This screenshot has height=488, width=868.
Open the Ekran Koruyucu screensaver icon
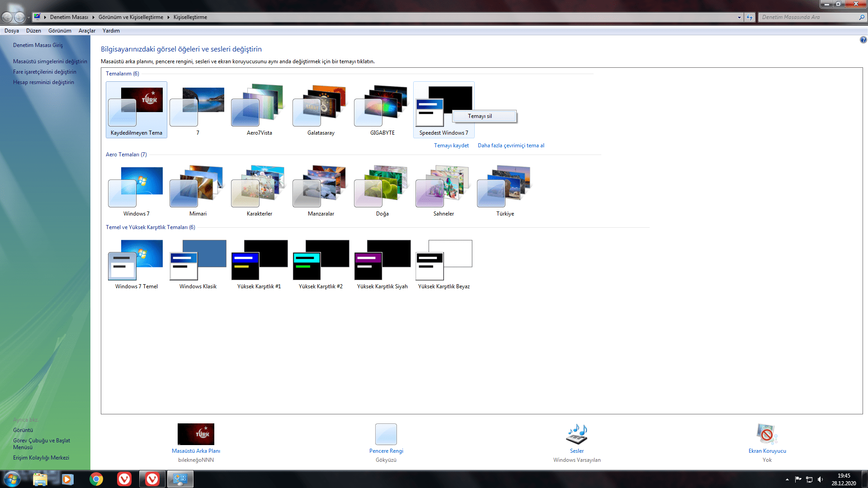[x=767, y=435]
